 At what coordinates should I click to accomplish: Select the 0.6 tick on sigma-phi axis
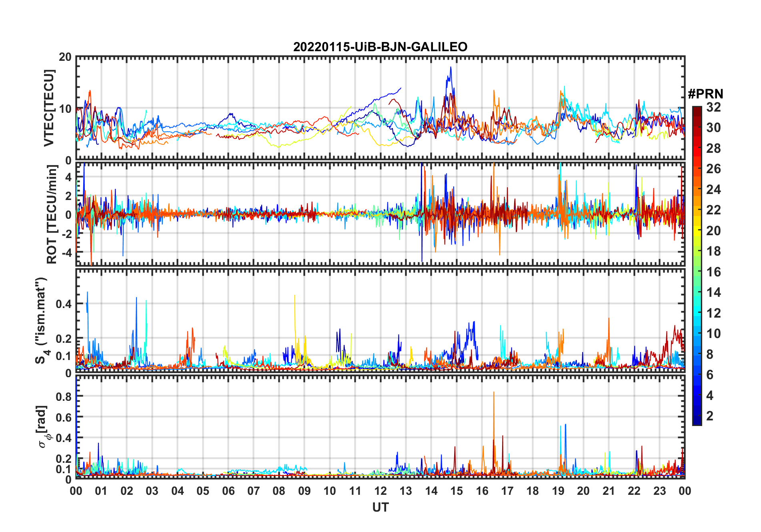63,417
